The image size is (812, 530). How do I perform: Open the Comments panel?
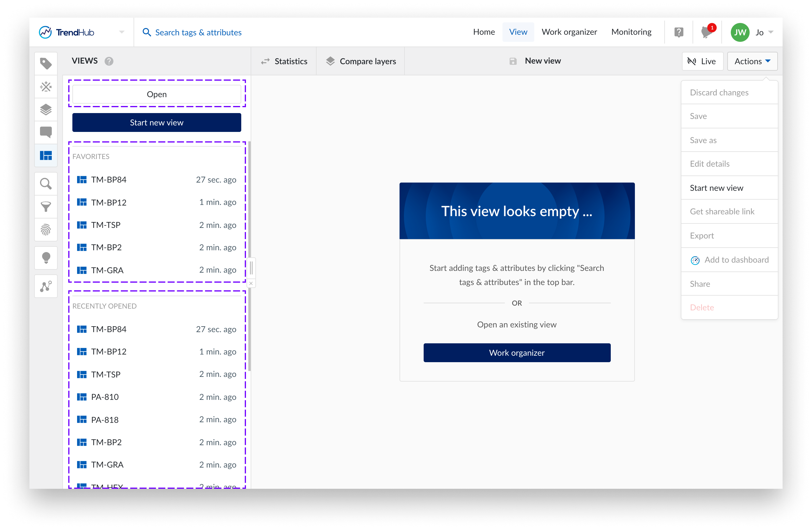[x=46, y=132]
